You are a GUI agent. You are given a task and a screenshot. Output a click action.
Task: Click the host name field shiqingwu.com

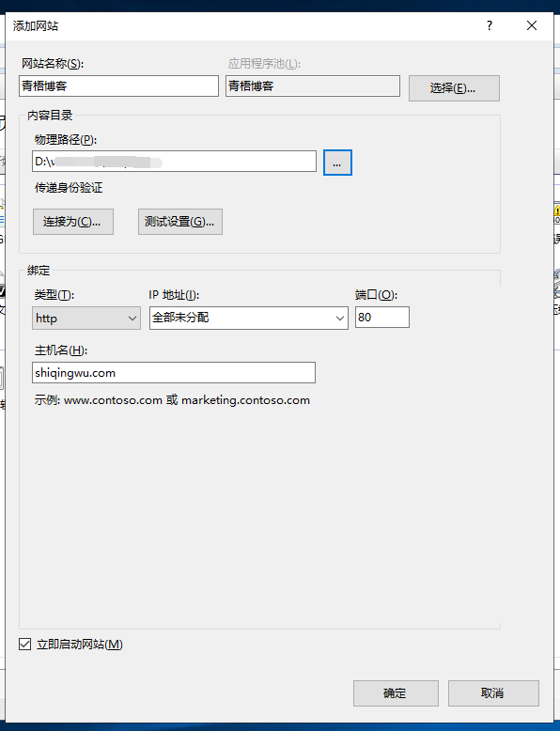pyautogui.click(x=174, y=372)
